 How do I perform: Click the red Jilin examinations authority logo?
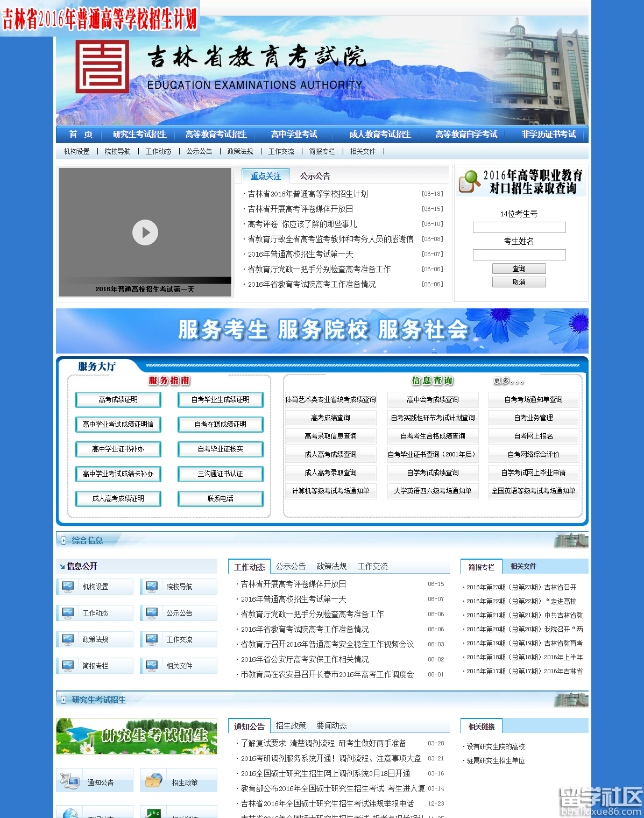pyautogui.click(x=102, y=66)
